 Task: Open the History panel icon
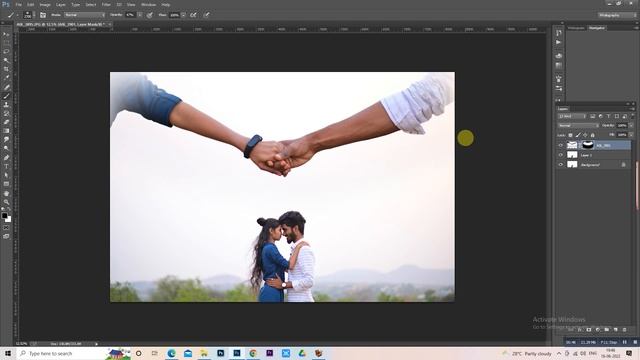[559, 33]
